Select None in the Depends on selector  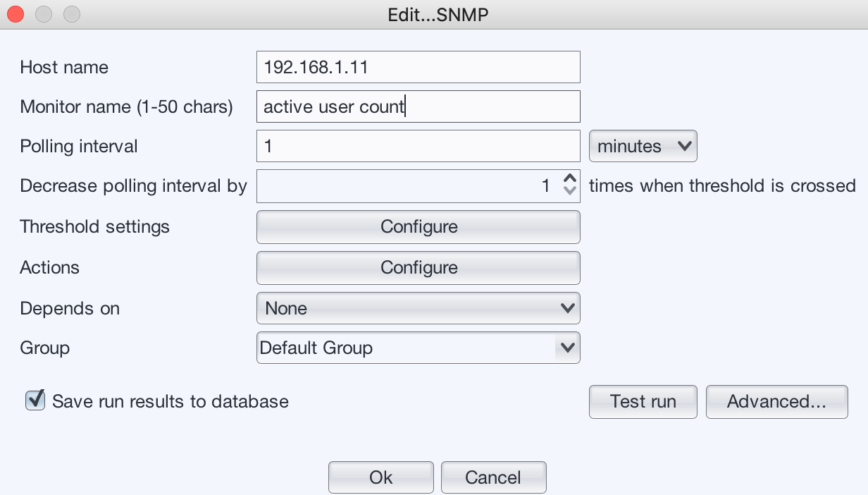418,308
